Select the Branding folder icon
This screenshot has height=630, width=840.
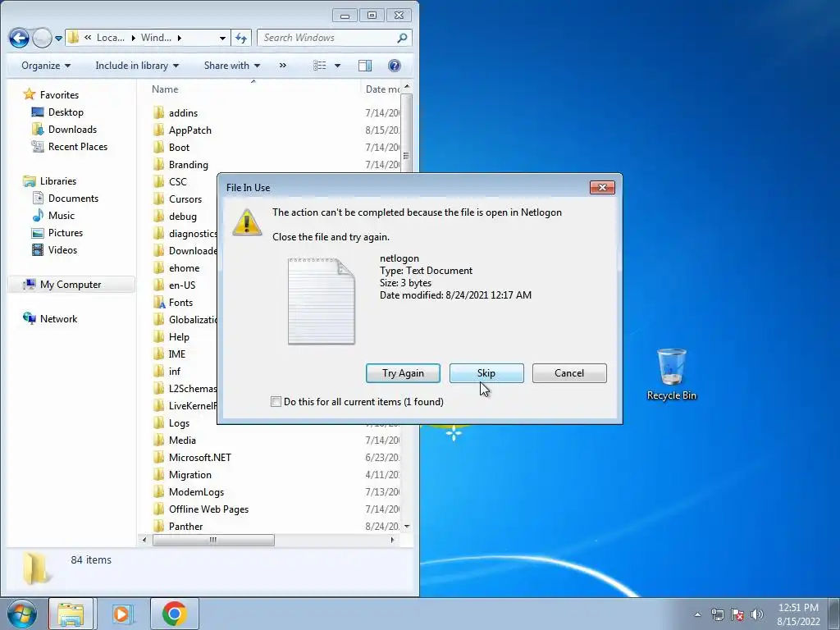pyautogui.click(x=158, y=164)
